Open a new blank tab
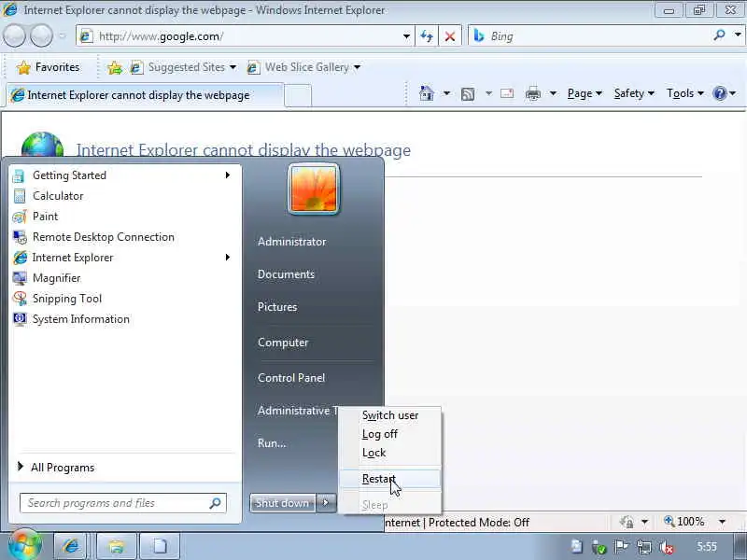Screen dimensions: 747x560 298,95
